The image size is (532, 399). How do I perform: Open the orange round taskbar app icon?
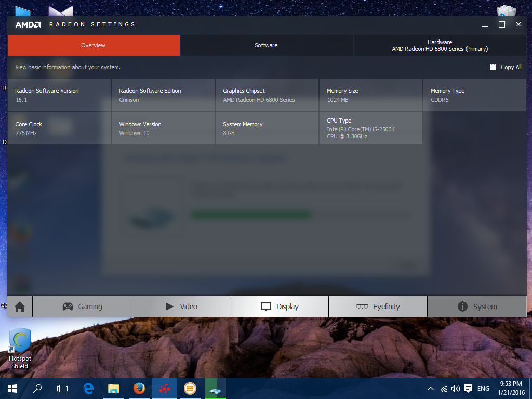(x=190, y=389)
